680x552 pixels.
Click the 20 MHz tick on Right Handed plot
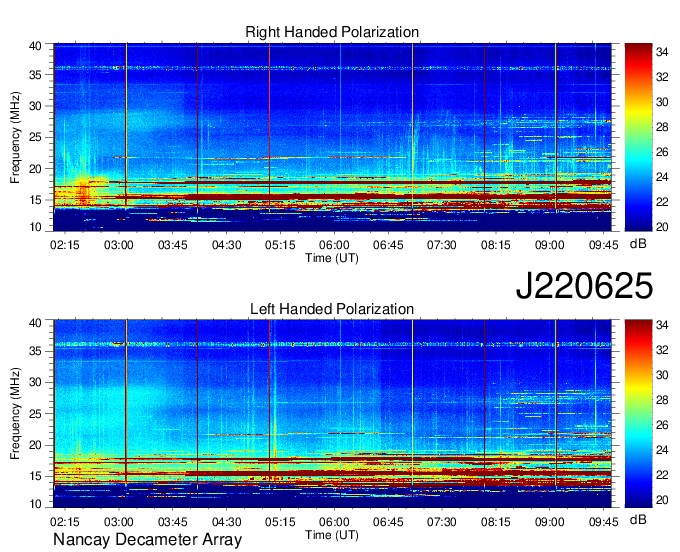coord(36,169)
